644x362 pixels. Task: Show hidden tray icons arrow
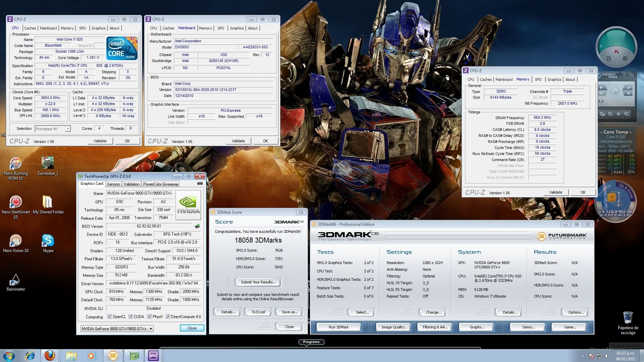(x=583, y=356)
